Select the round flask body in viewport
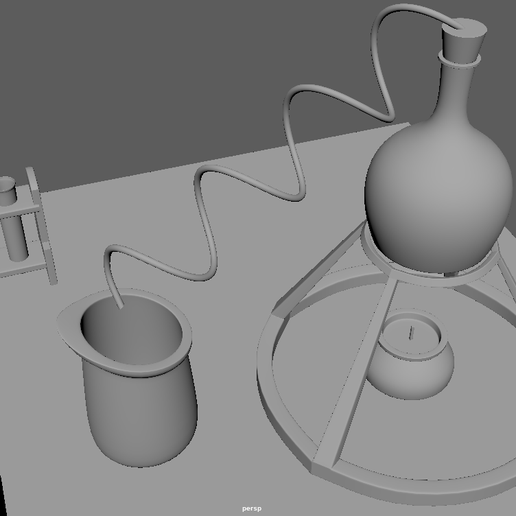Image resolution: width=516 pixels, height=516 pixels. (440, 197)
